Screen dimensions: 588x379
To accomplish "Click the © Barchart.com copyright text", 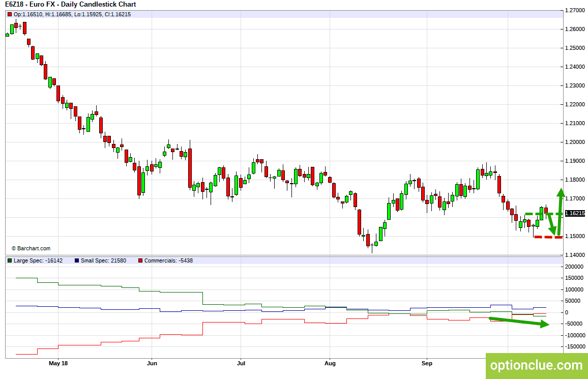I will click(31, 248).
